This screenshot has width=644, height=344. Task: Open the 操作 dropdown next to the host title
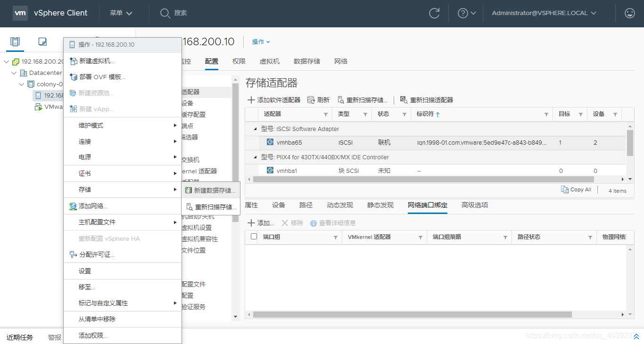pyautogui.click(x=261, y=42)
